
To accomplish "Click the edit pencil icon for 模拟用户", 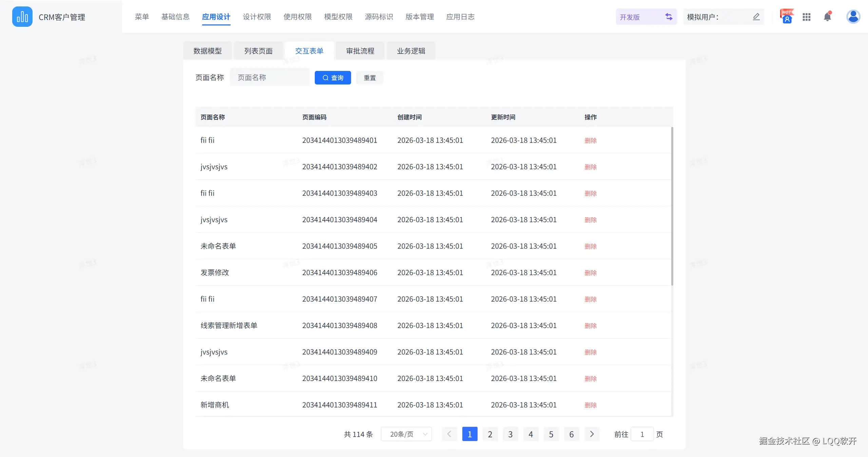I will point(756,17).
